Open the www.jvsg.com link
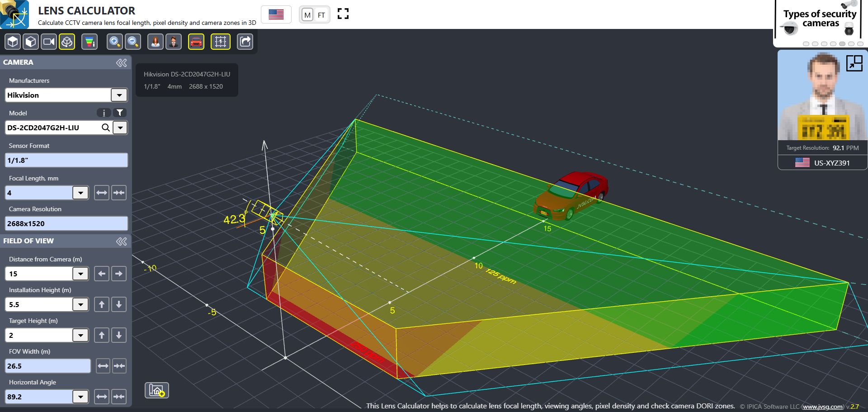 822,407
